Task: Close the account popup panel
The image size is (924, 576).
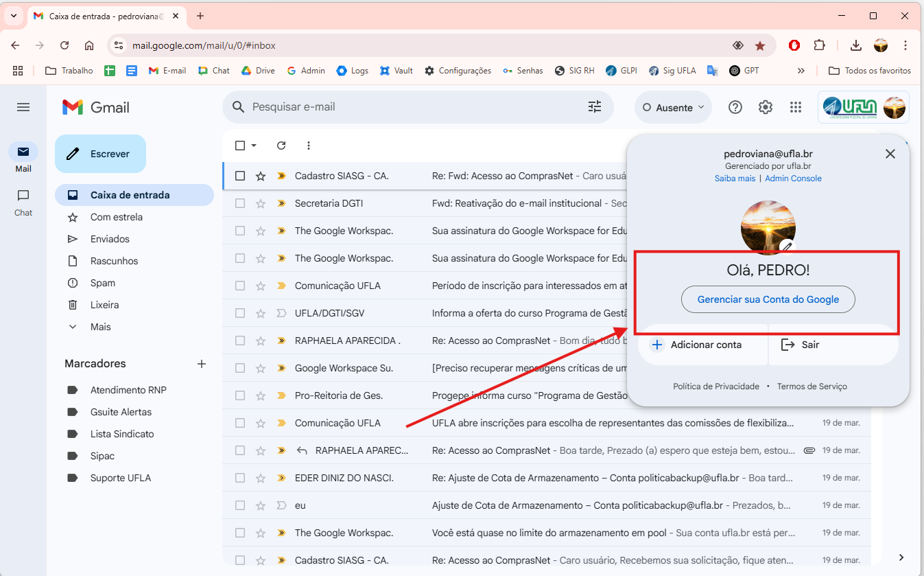Action: click(x=890, y=154)
